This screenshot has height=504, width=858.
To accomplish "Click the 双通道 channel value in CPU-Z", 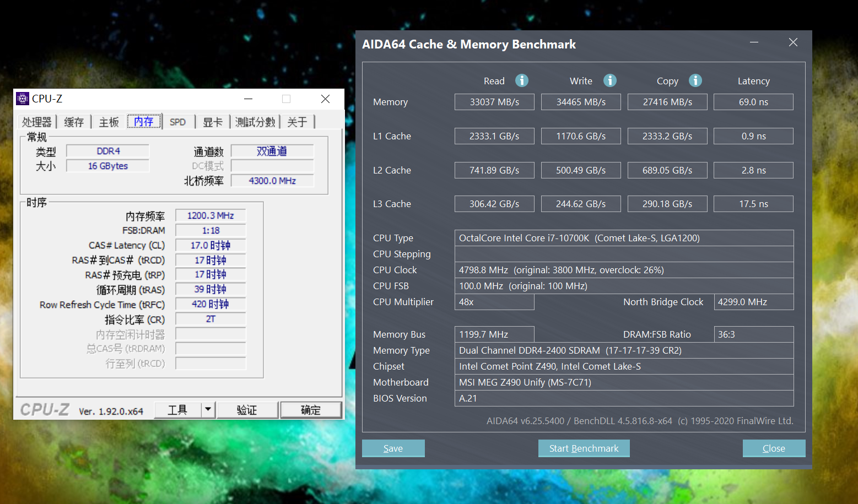I will 272,151.
